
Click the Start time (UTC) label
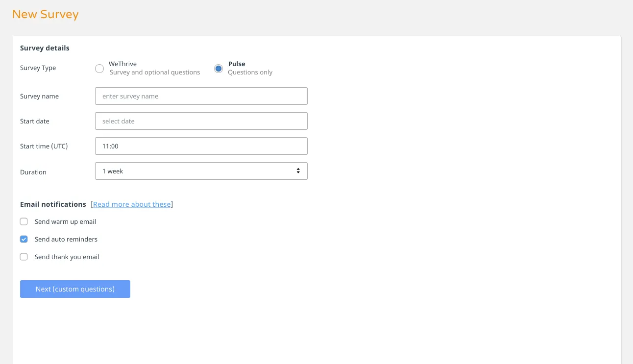coord(44,146)
